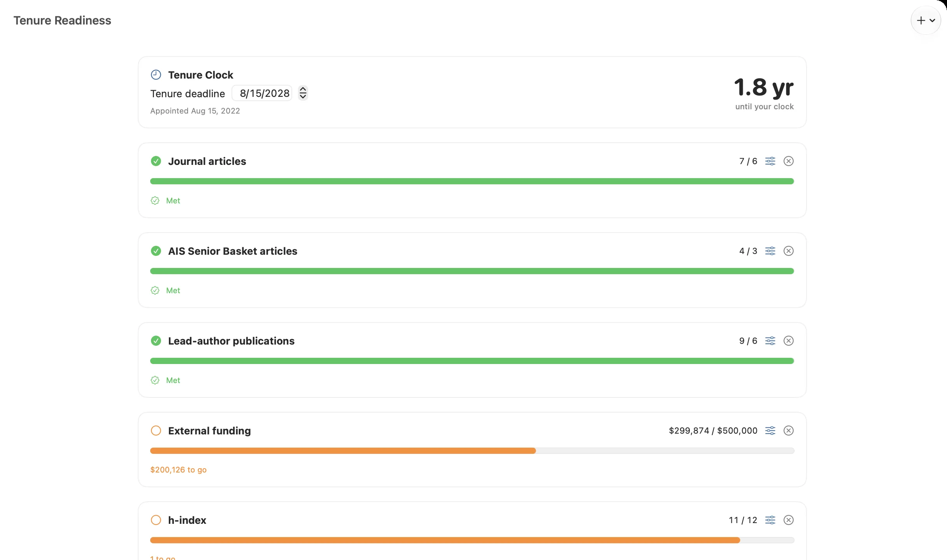Click the External funding progress bar
947x560 pixels.
pos(472,451)
